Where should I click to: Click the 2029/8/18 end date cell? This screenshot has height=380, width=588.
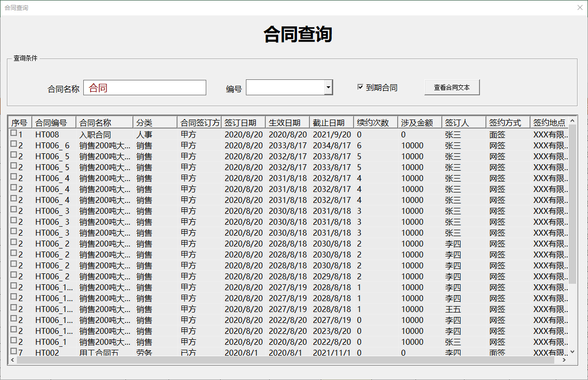tap(332, 276)
